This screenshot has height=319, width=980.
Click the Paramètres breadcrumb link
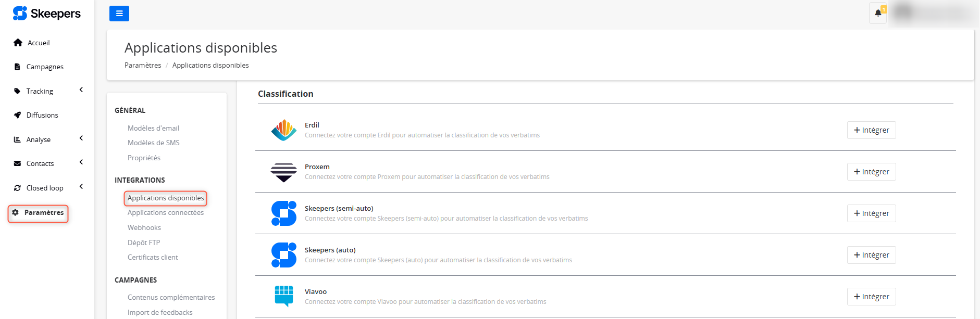click(x=143, y=65)
